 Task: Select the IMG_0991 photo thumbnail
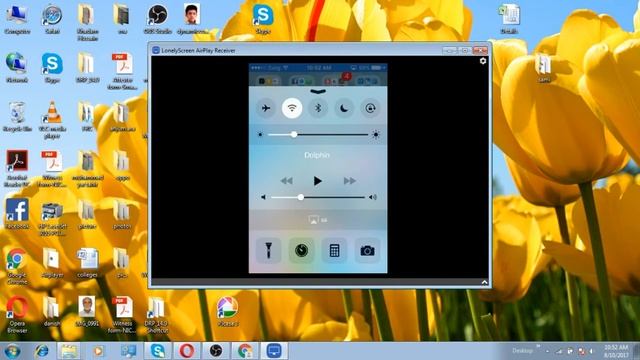[87, 311]
